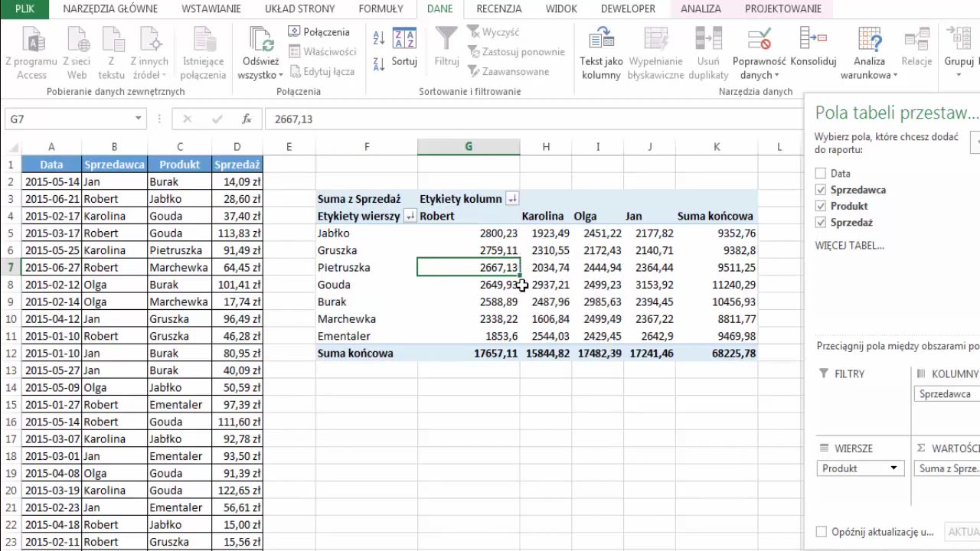Sort descending with the Z-A icon
This screenshot has height=551, width=980.
tap(379, 64)
